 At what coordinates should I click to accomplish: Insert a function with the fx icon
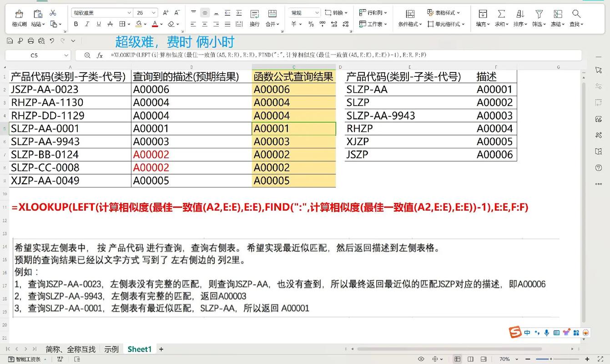pyautogui.click(x=100, y=55)
